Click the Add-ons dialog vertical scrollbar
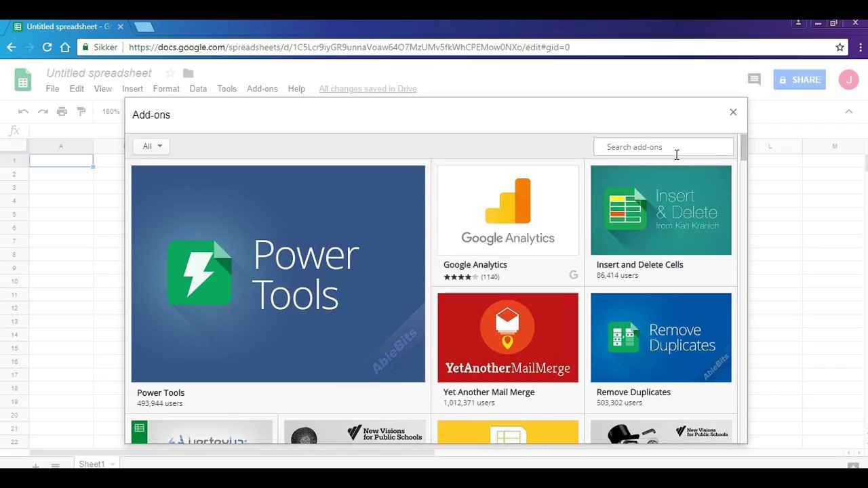868x488 pixels. click(743, 147)
